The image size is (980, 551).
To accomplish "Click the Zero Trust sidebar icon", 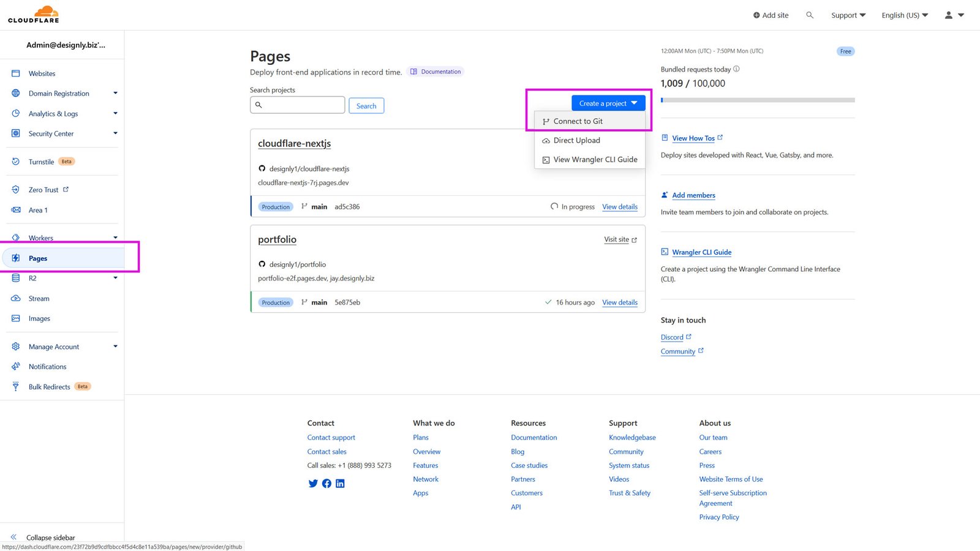I will (x=15, y=189).
